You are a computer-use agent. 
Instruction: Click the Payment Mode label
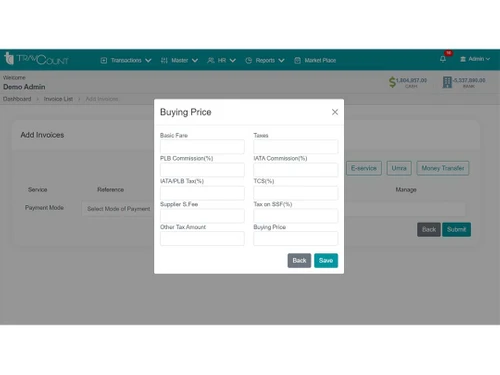[x=44, y=208]
